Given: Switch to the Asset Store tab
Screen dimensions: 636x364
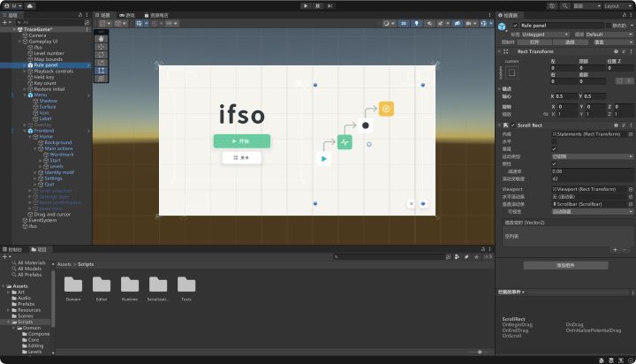Looking at the screenshot, I should point(156,15).
